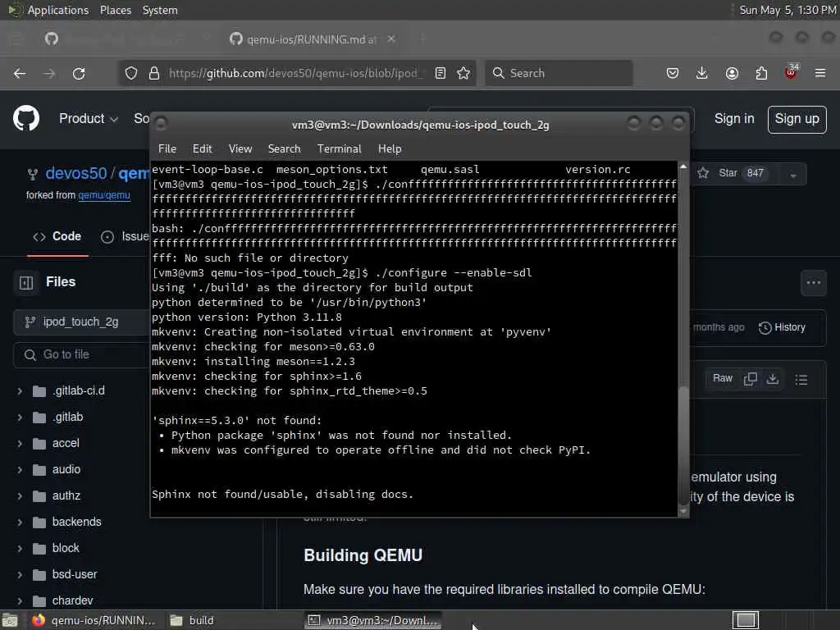This screenshot has width=840, height=630.
Task: Open the terminal File menu
Action: click(167, 149)
